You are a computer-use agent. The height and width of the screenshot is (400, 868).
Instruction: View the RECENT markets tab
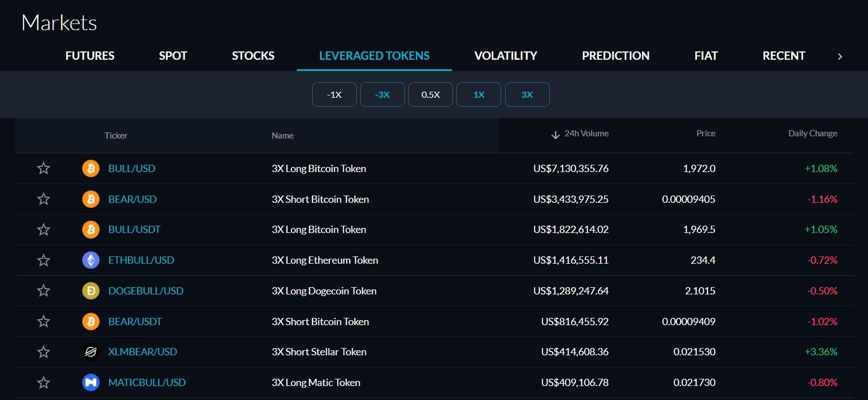click(784, 56)
